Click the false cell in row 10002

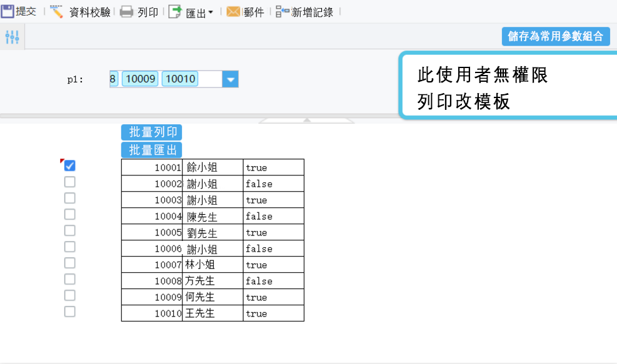(273, 184)
